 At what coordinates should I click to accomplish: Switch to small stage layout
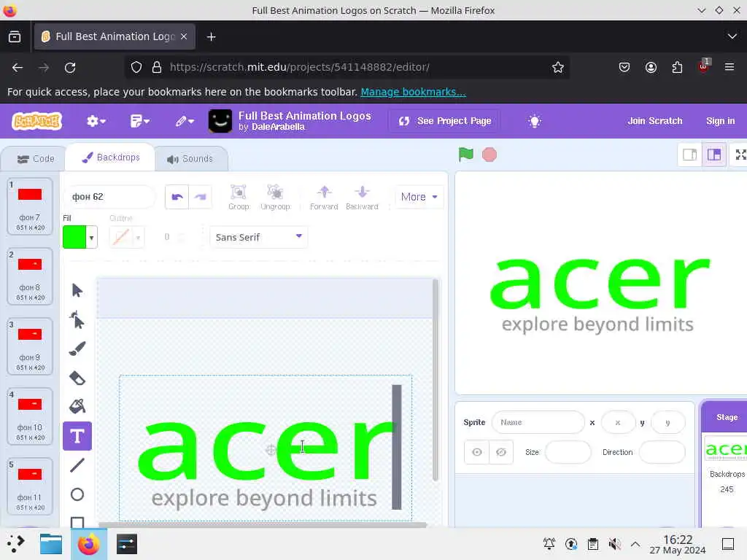tap(690, 155)
